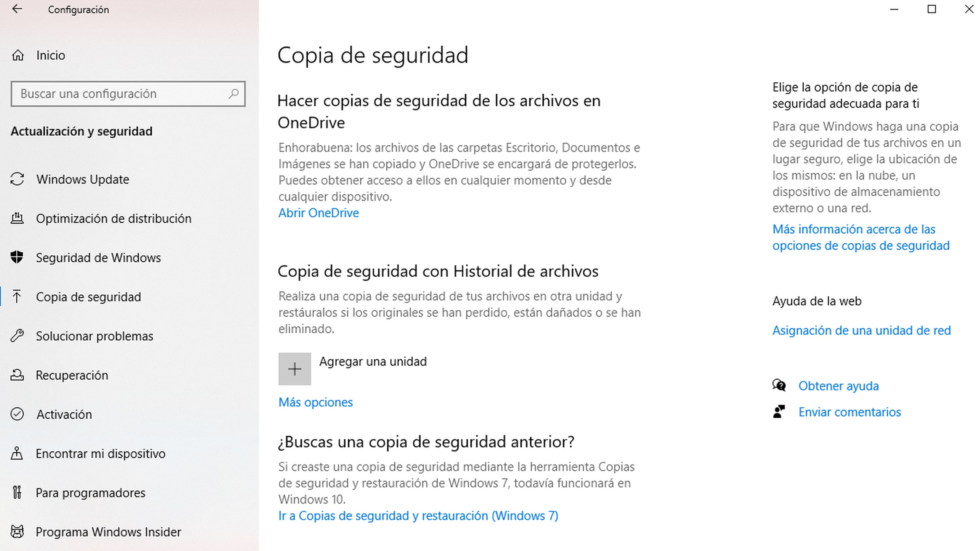The width and height of the screenshot is (980, 551).
Task: Select Encontrar mi dispositivo
Action: [101, 453]
